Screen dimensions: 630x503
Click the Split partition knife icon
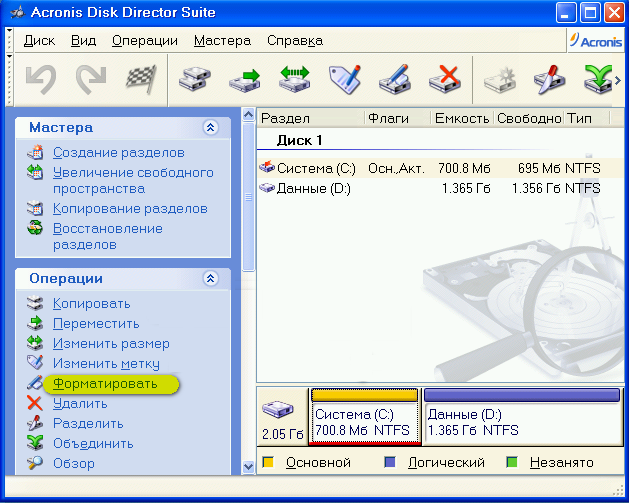coord(550,80)
